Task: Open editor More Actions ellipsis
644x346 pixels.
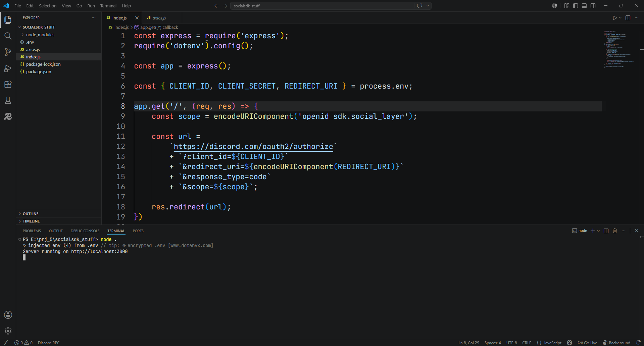Action: (637, 18)
